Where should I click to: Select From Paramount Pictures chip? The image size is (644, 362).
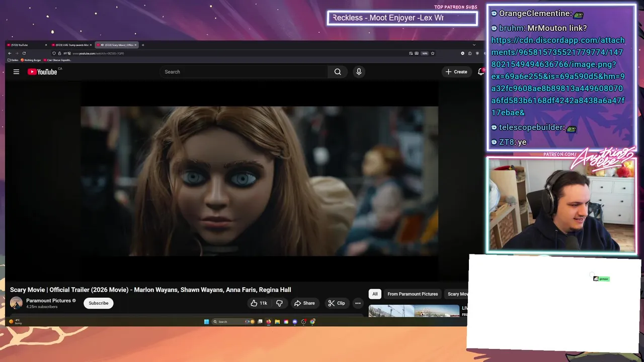[413, 294]
